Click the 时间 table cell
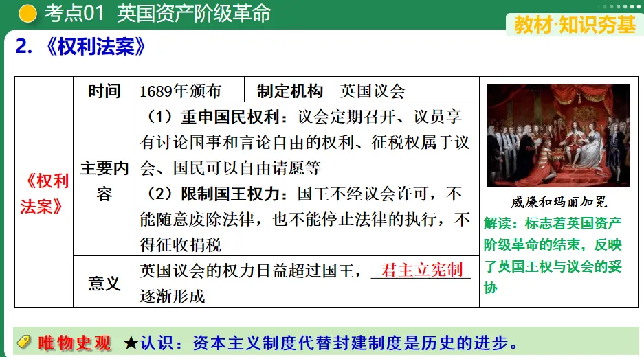Viewport: 644px width, 357px height. point(104,90)
